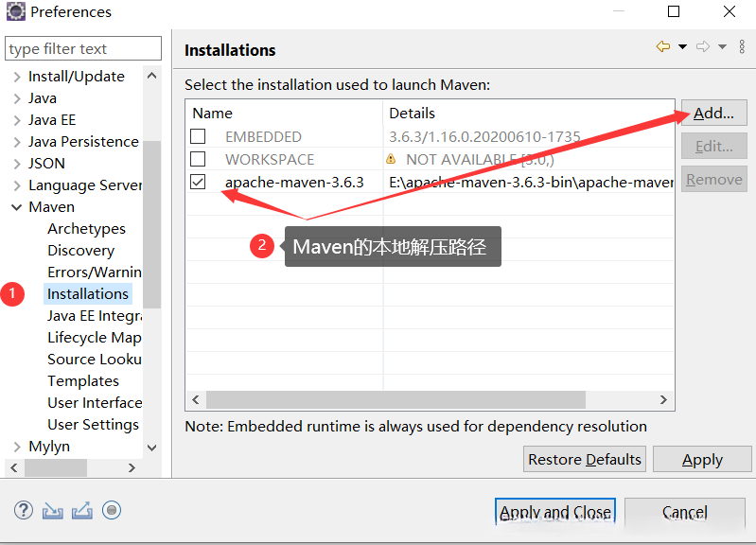The width and height of the screenshot is (756, 545).
Task: Open the forward history dropdown arrow
Action: (x=722, y=46)
